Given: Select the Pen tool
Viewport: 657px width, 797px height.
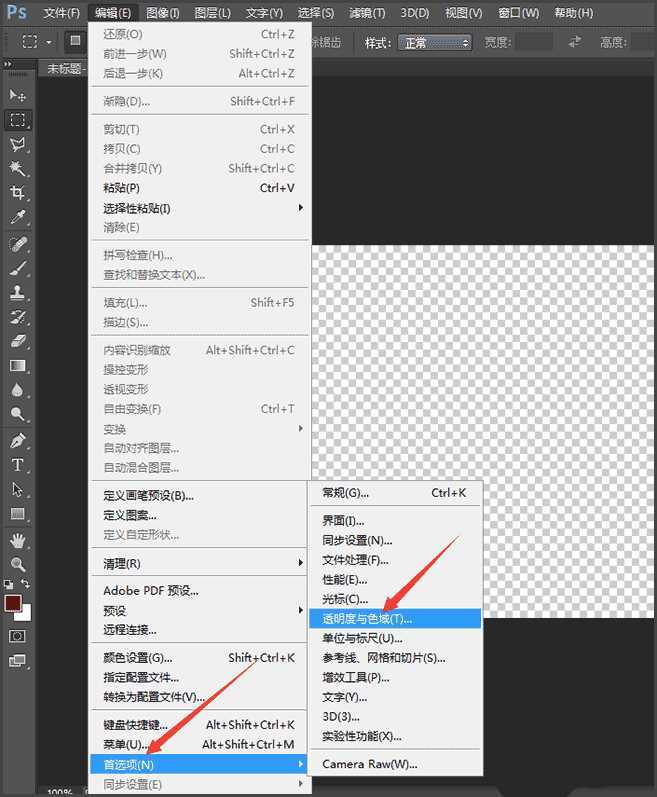Looking at the screenshot, I should 17,440.
